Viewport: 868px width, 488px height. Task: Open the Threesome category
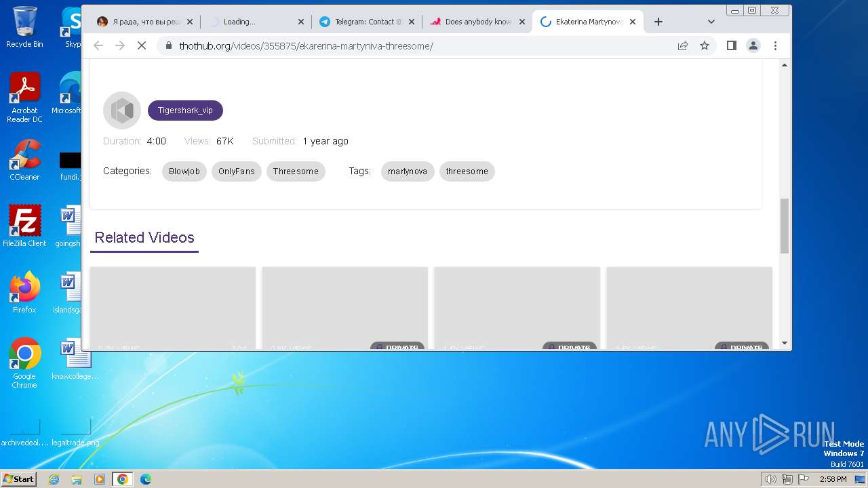pos(296,171)
